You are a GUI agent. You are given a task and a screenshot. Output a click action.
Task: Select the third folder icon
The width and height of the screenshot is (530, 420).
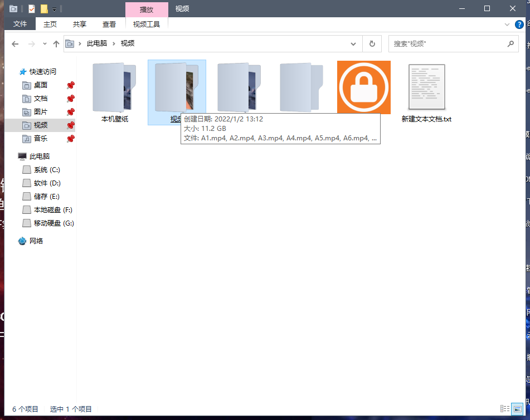click(239, 87)
